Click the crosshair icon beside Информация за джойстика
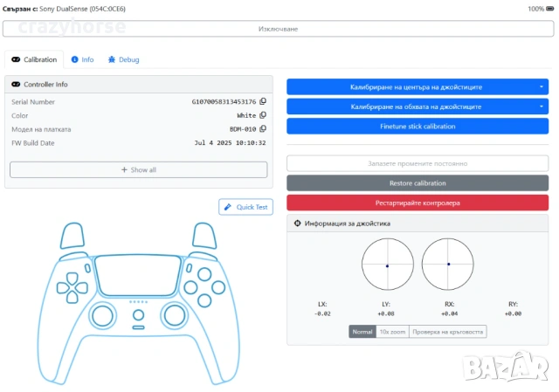 (297, 224)
